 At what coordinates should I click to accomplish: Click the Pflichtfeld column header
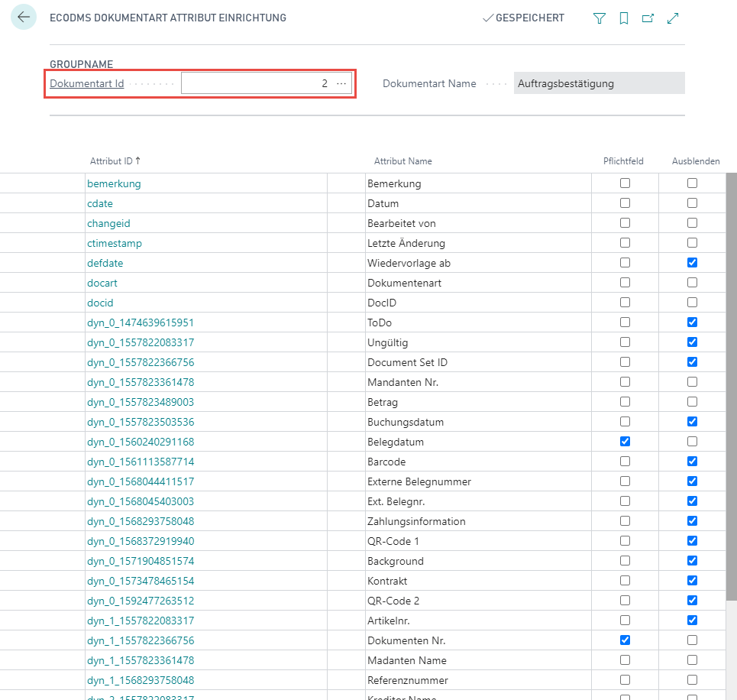click(623, 161)
